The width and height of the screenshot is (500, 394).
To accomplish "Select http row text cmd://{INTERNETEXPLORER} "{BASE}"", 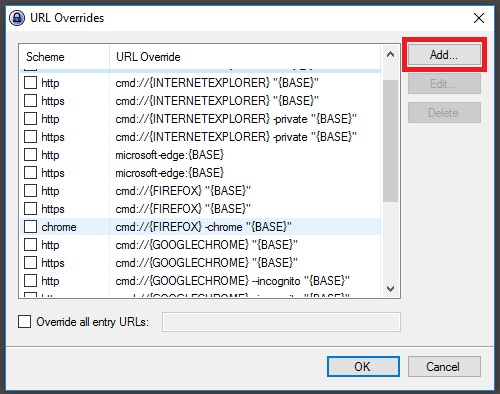I will pos(217,83).
